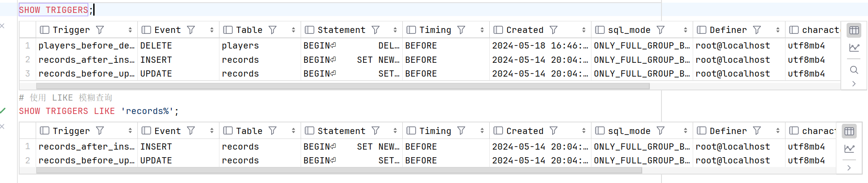Filter the Event column in first result
Image resolution: width=868 pixels, height=183 pixels.
[191, 30]
